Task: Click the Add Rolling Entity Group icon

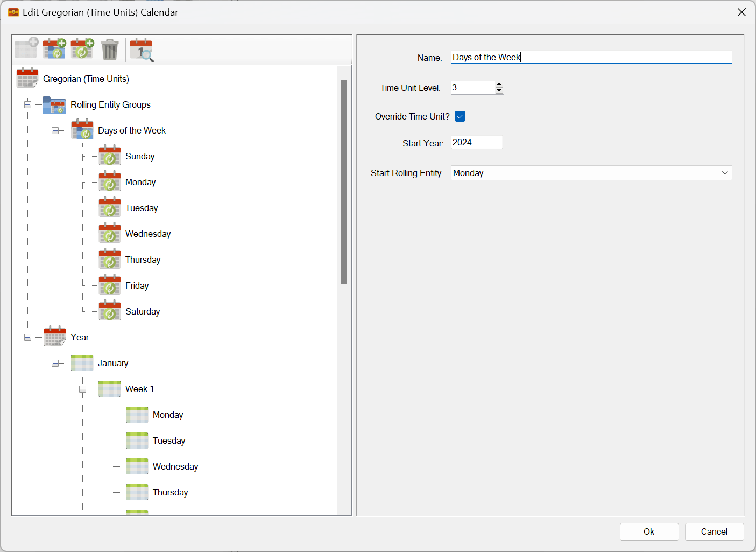Action: tap(54, 49)
